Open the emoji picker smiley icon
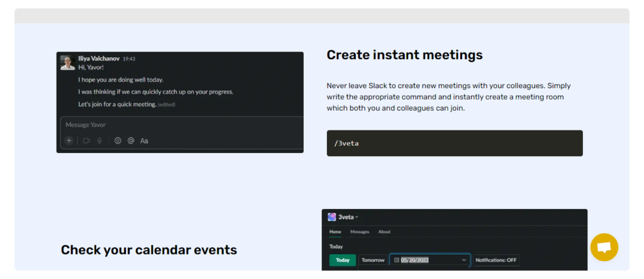Viewport: 644px width, 279px height. click(118, 140)
